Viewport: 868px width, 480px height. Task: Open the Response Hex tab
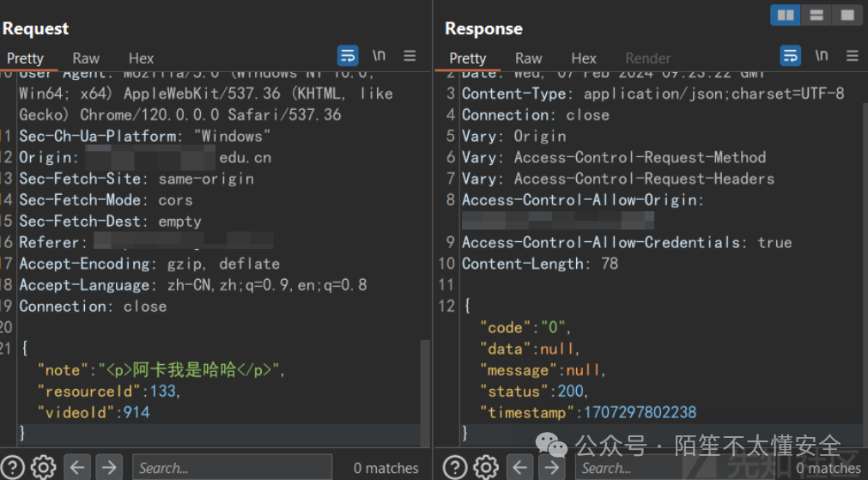(x=584, y=58)
